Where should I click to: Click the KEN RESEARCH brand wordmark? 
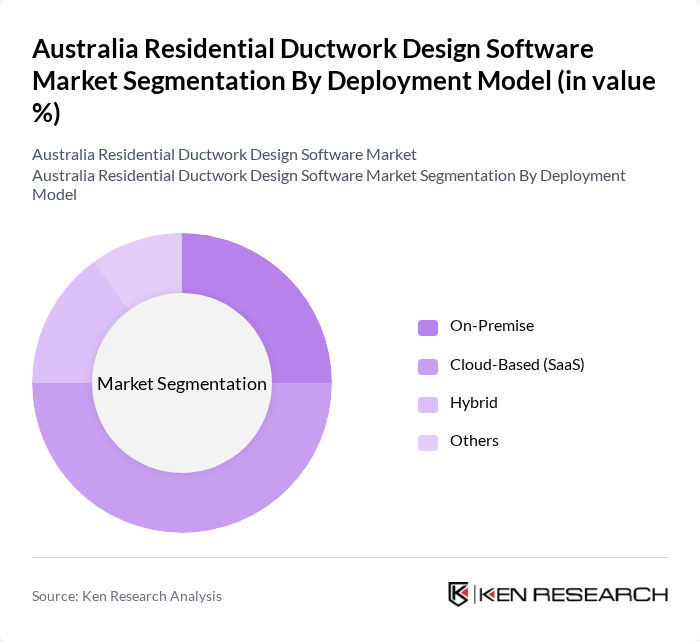pyautogui.click(x=573, y=595)
